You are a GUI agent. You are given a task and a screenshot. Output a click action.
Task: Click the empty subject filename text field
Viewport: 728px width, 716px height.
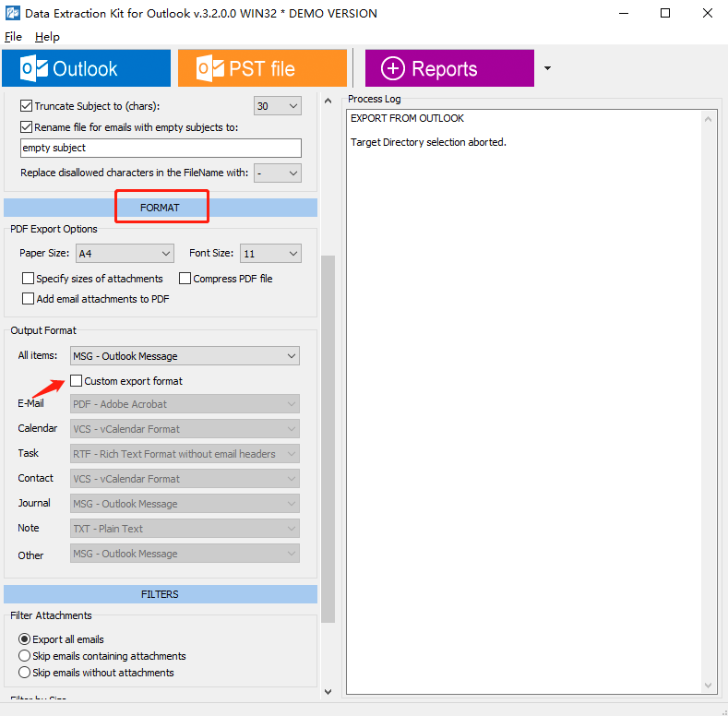161,148
